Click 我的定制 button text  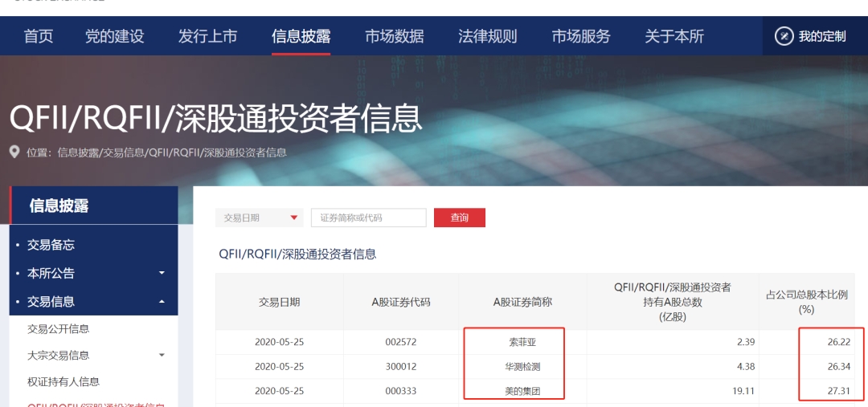(x=822, y=37)
